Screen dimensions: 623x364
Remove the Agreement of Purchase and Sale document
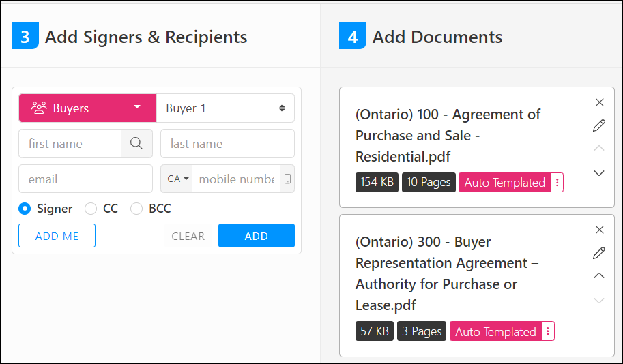pos(599,102)
